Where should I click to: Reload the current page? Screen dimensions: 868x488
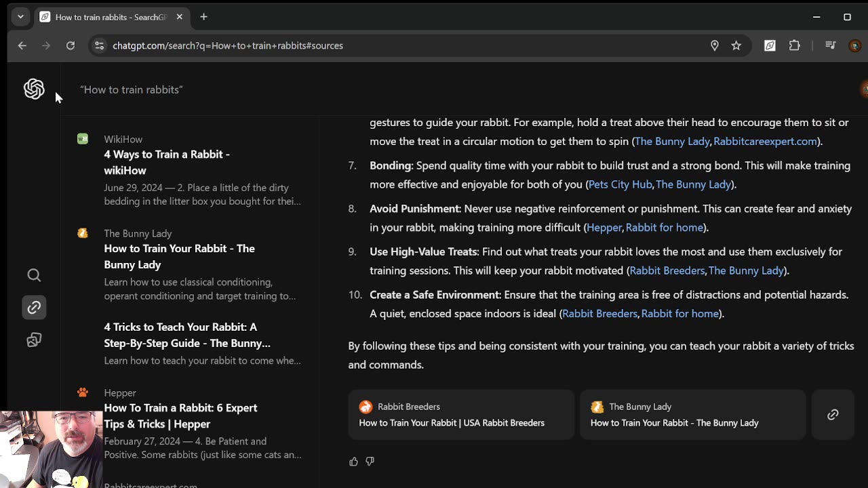click(x=71, y=45)
